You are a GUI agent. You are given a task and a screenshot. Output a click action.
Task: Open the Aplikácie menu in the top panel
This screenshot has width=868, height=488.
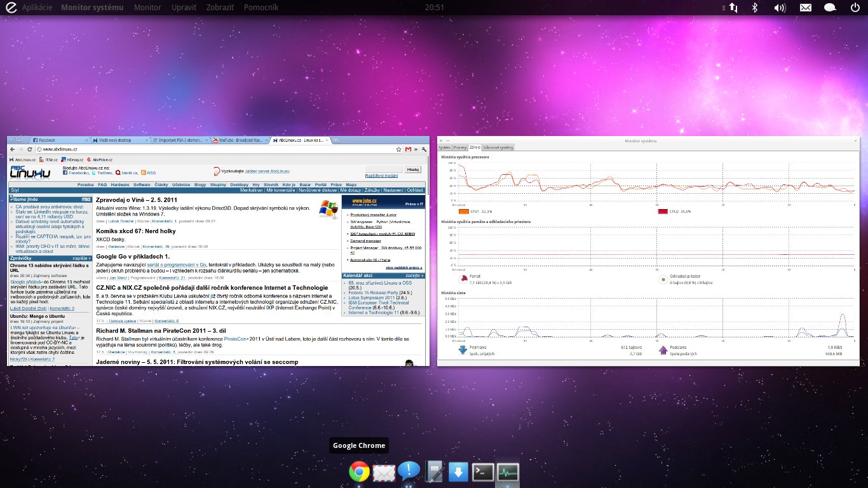pyautogui.click(x=37, y=8)
